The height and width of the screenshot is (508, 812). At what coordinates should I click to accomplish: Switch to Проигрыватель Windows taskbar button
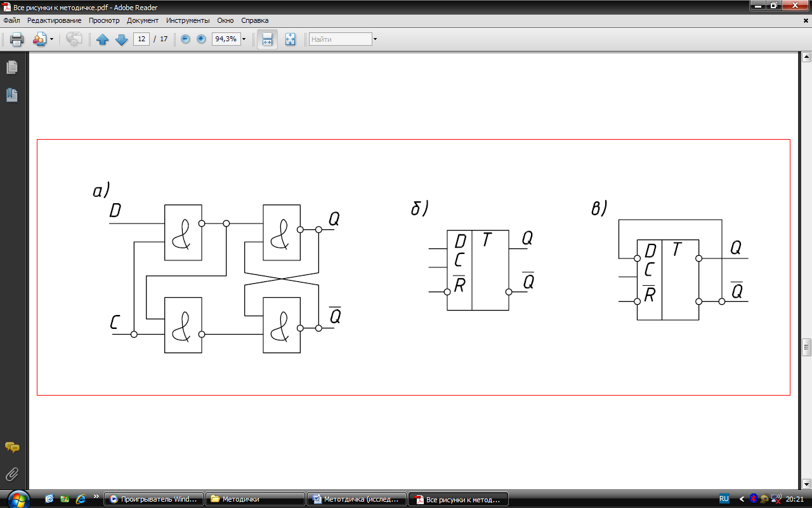coord(153,499)
